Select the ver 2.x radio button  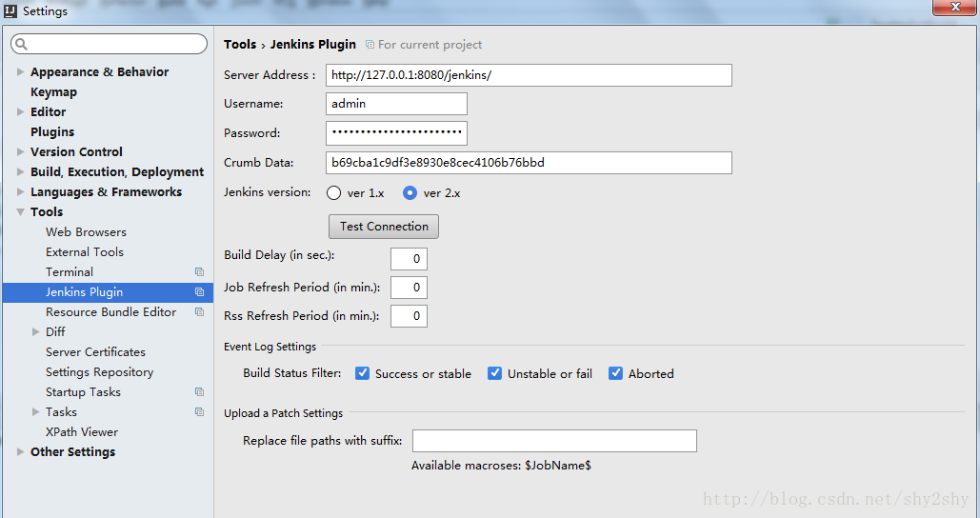click(410, 193)
